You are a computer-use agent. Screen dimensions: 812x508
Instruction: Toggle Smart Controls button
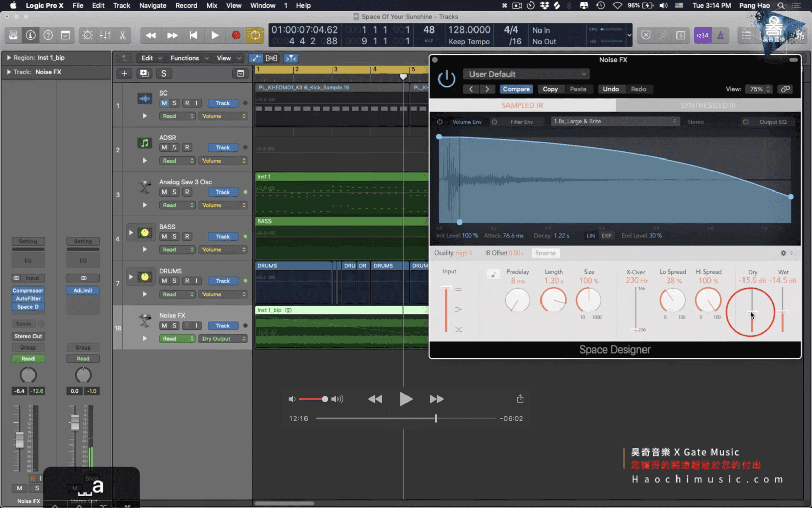(88, 35)
